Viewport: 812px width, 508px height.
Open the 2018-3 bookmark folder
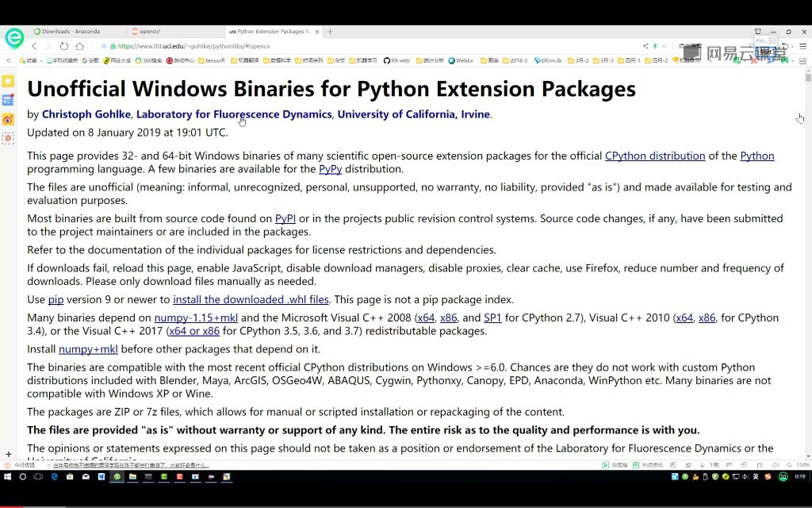(x=514, y=60)
